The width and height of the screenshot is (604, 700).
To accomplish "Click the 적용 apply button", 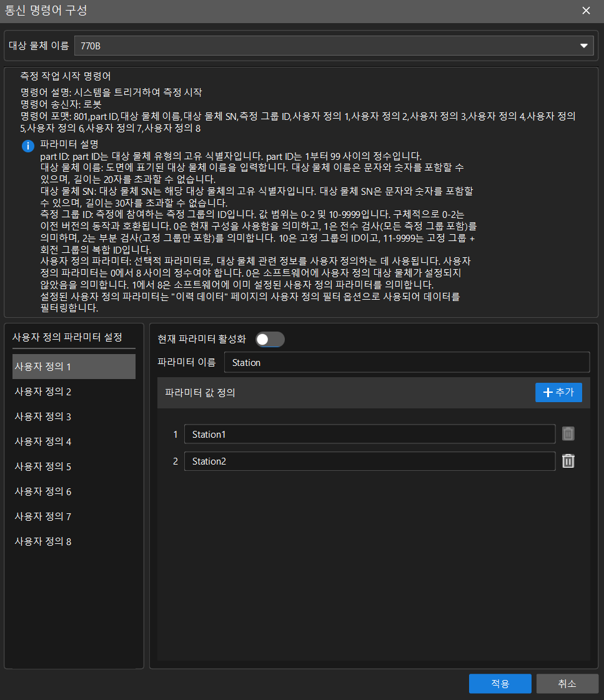I will pos(500,684).
